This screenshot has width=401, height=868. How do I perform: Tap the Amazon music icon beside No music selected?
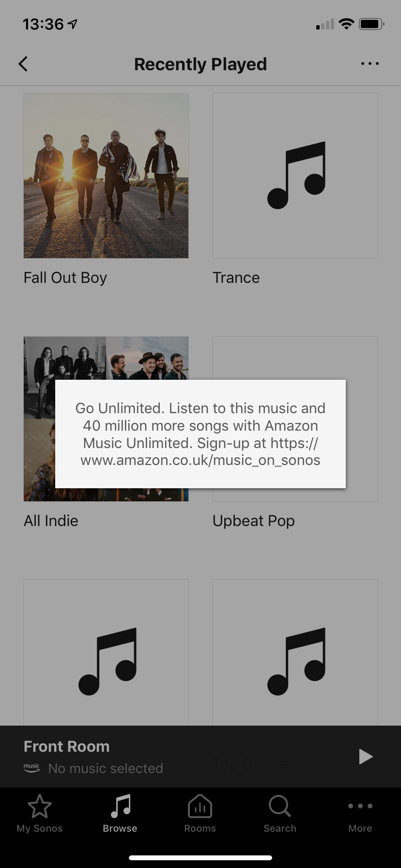coord(32,768)
